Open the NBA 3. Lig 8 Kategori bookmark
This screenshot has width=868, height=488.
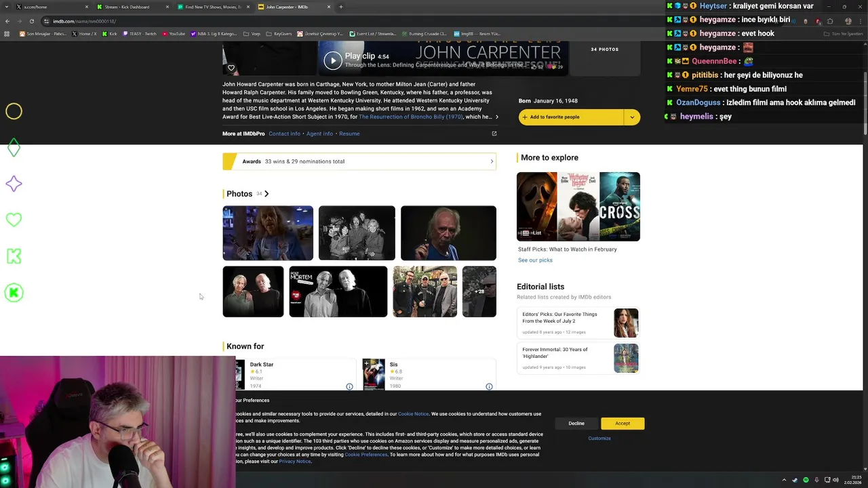coord(214,33)
